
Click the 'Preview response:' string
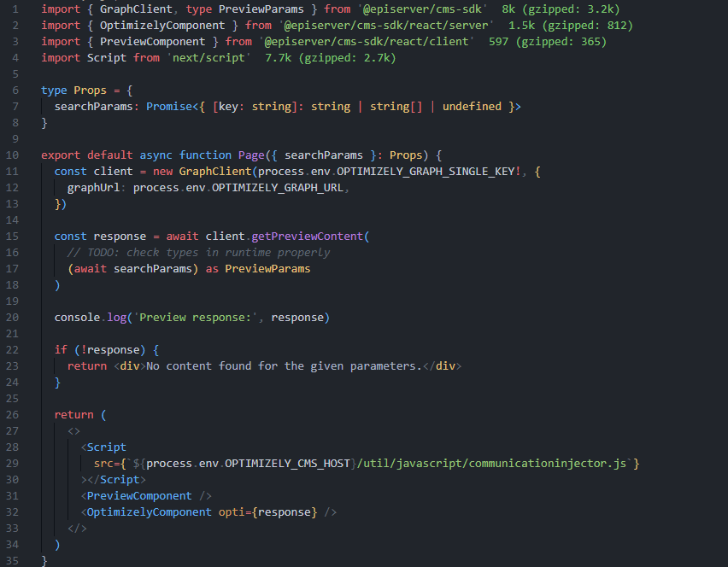pos(196,318)
